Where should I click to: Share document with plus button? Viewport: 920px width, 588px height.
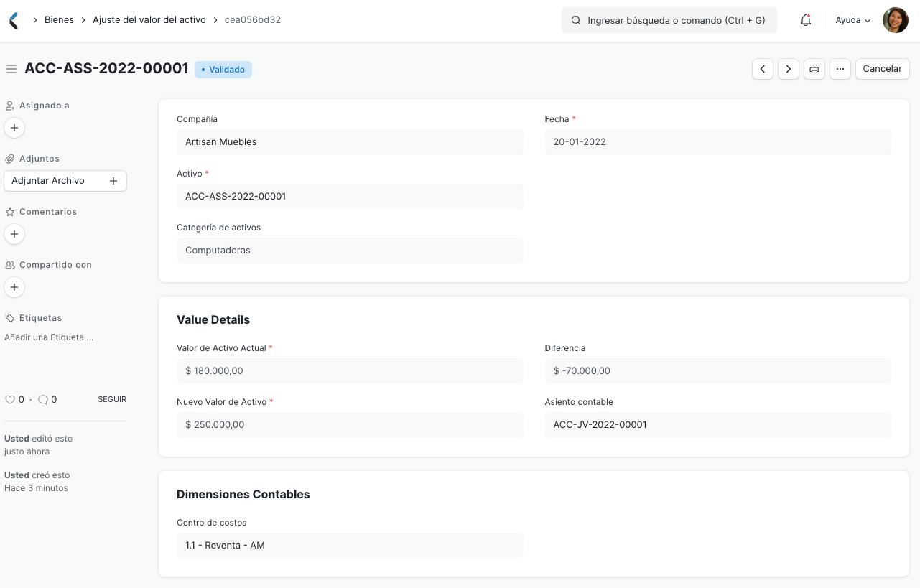(14, 287)
